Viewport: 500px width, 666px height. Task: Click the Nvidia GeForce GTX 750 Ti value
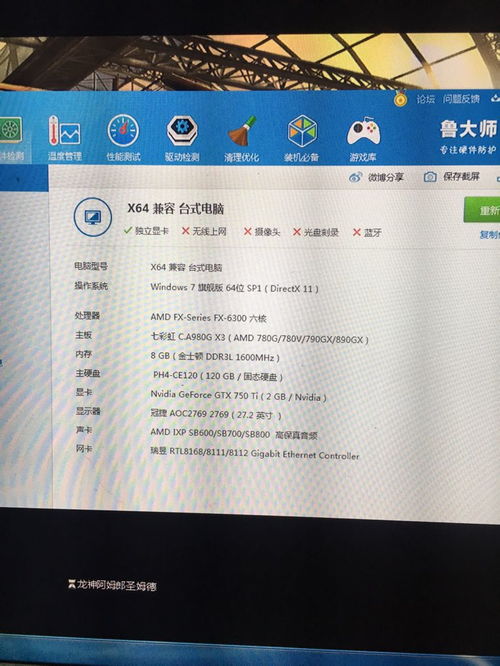pos(238,396)
